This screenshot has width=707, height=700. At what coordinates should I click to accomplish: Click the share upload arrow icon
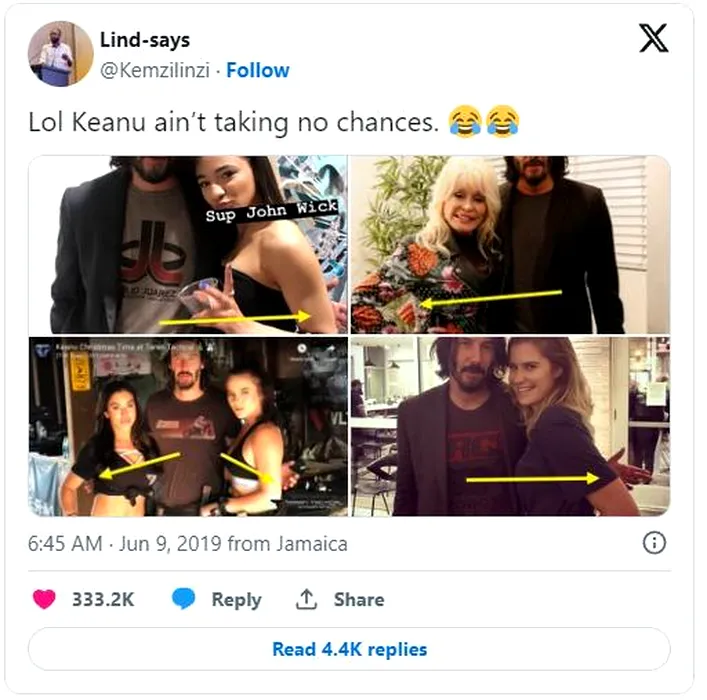[x=306, y=599]
